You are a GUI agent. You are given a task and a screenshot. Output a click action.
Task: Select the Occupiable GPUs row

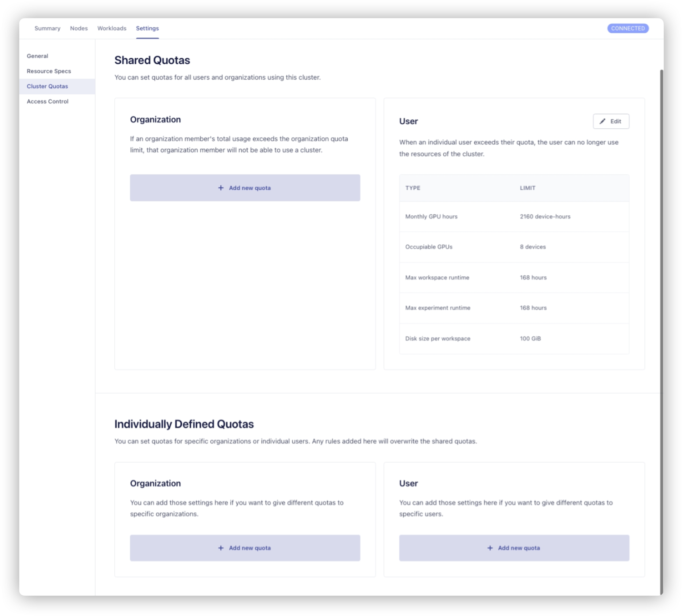click(514, 247)
